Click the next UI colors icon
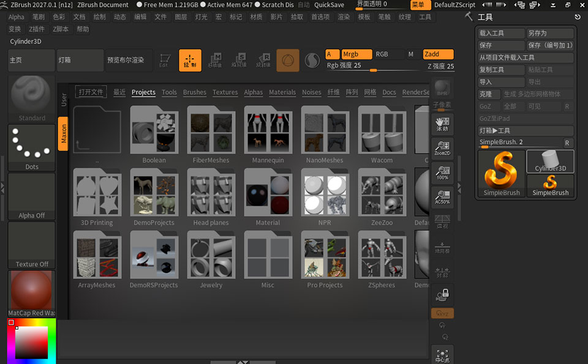This screenshot has height=364, width=588. click(x=534, y=5)
